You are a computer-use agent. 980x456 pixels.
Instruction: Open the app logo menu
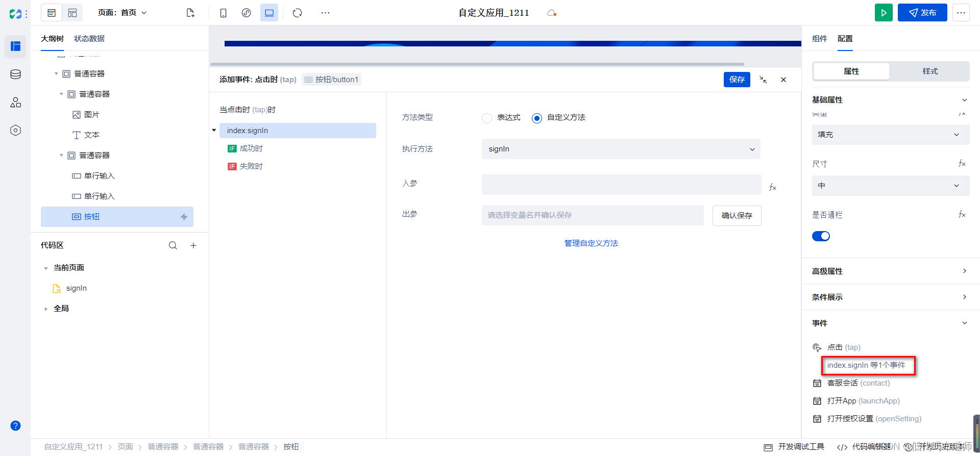pos(15,14)
